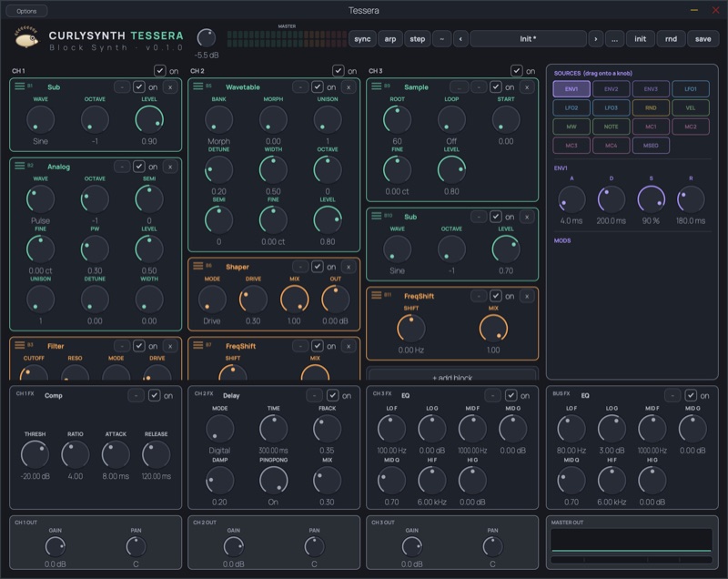Select the ENV2 modulation source
The image size is (728, 579).
[611, 88]
